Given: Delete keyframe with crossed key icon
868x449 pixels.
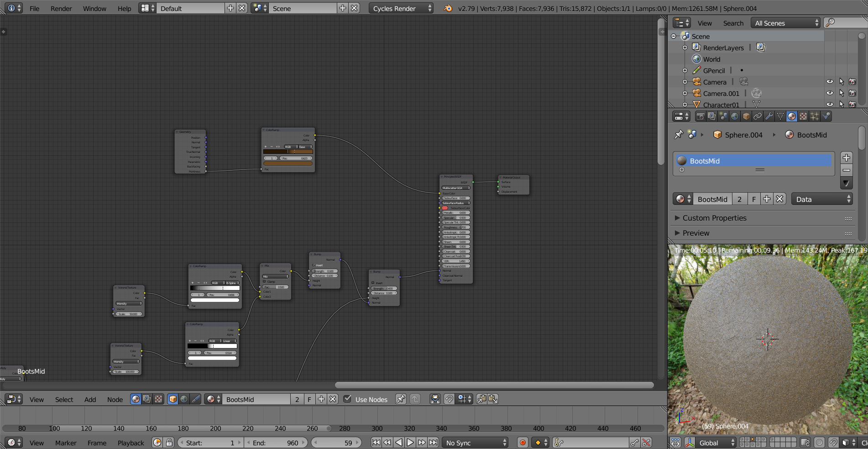Looking at the screenshot, I should [x=646, y=443].
